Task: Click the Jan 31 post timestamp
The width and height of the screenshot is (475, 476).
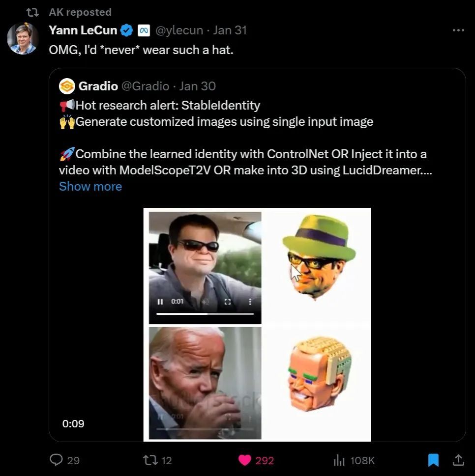Action: click(230, 30)
